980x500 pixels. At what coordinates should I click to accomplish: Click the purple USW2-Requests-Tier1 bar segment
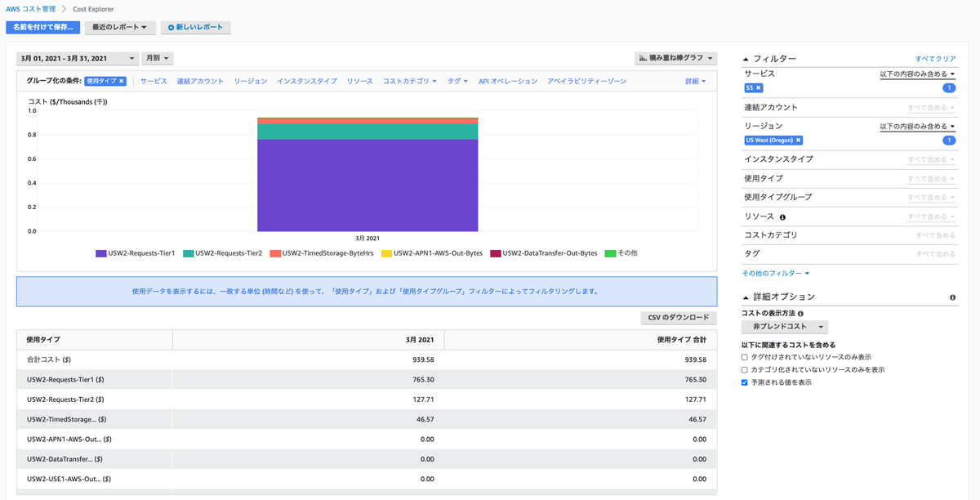pyautogui.click(x=367, y=185)
